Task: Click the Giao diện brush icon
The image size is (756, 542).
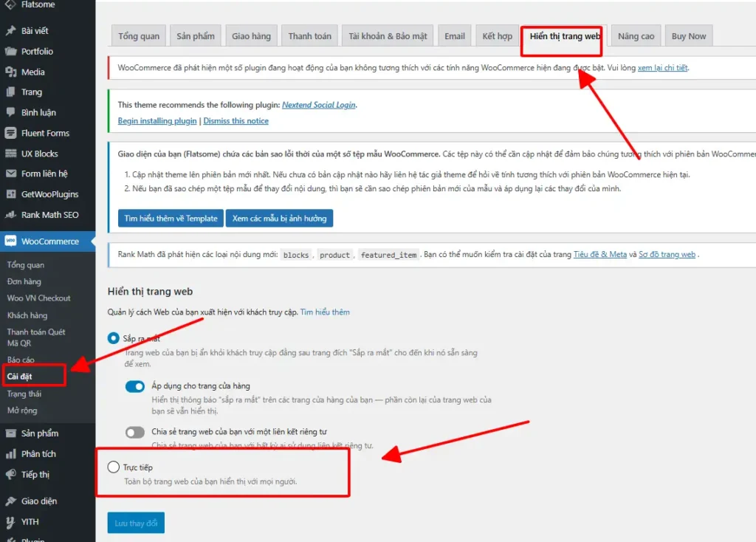Action: click(x=10, y=501)
